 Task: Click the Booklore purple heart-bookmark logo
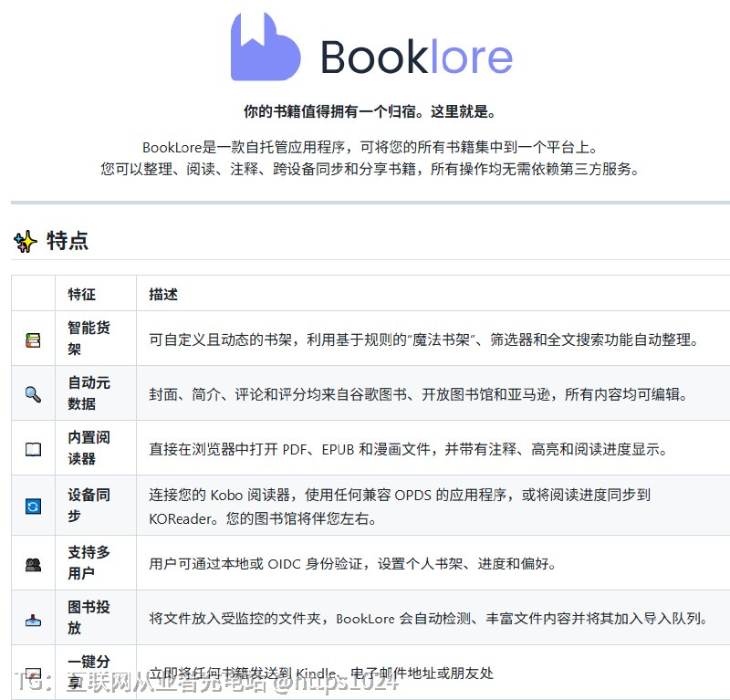(x=266, y=47)
